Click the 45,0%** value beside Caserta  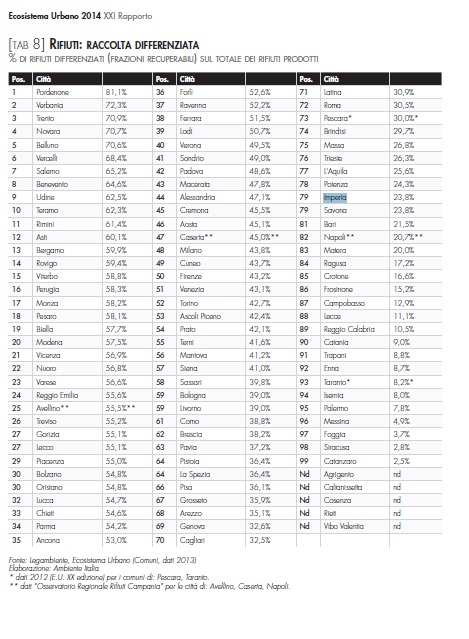(x=264, y=237)
